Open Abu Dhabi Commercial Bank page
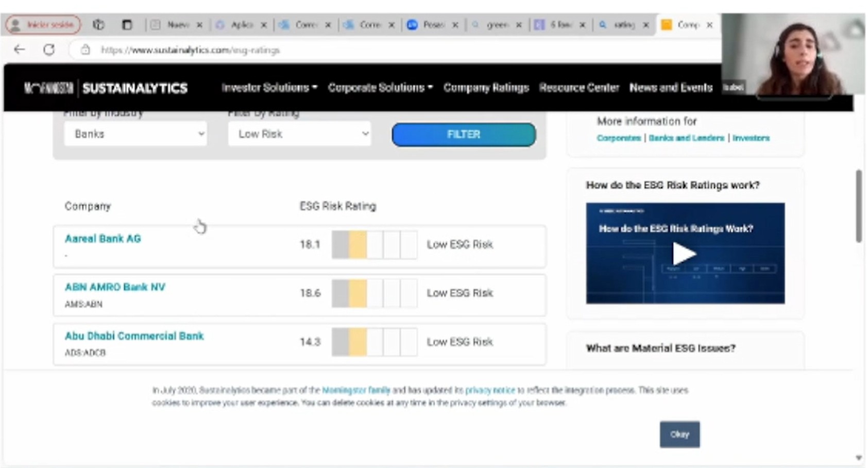The image size is (868, 468). [134, 336]
